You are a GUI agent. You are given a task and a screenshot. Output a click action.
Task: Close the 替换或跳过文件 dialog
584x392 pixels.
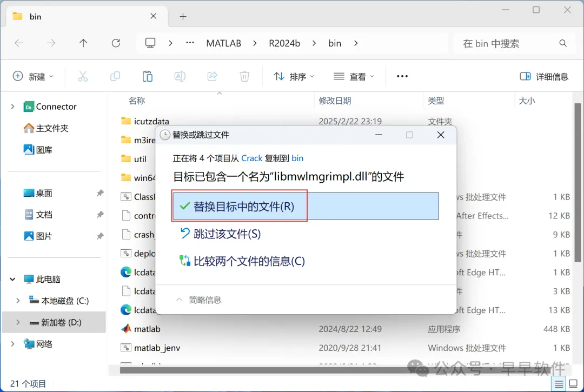point(441,135)
